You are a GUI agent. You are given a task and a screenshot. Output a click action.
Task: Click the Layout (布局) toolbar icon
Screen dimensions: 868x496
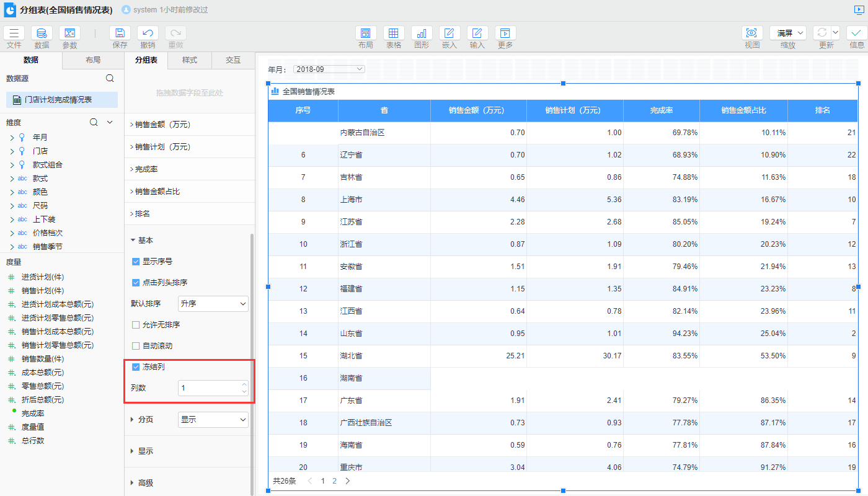pos(366,33)
